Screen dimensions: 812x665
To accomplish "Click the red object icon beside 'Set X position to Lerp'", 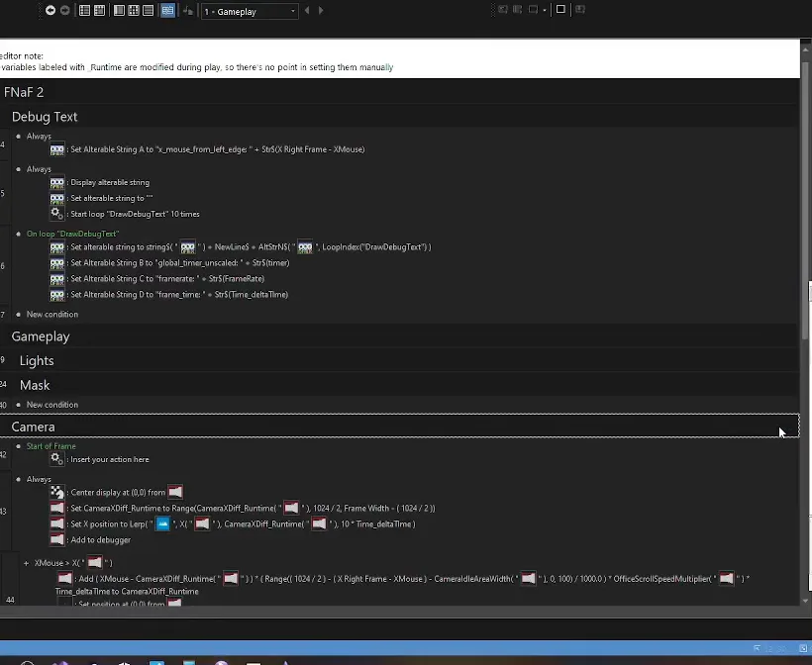I will [x=57, y=524].
